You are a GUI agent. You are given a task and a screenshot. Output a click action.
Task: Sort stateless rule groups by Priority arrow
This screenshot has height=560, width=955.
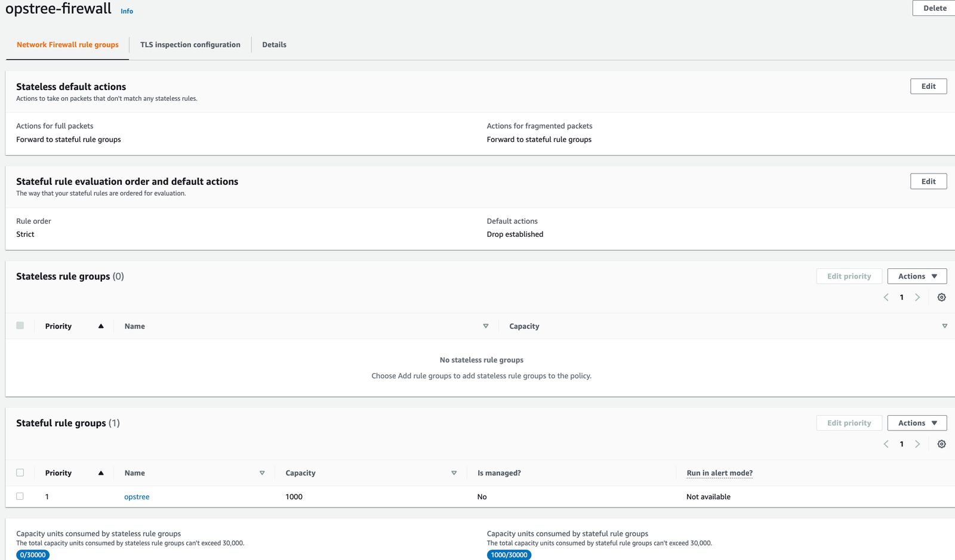tap(101, 326)
